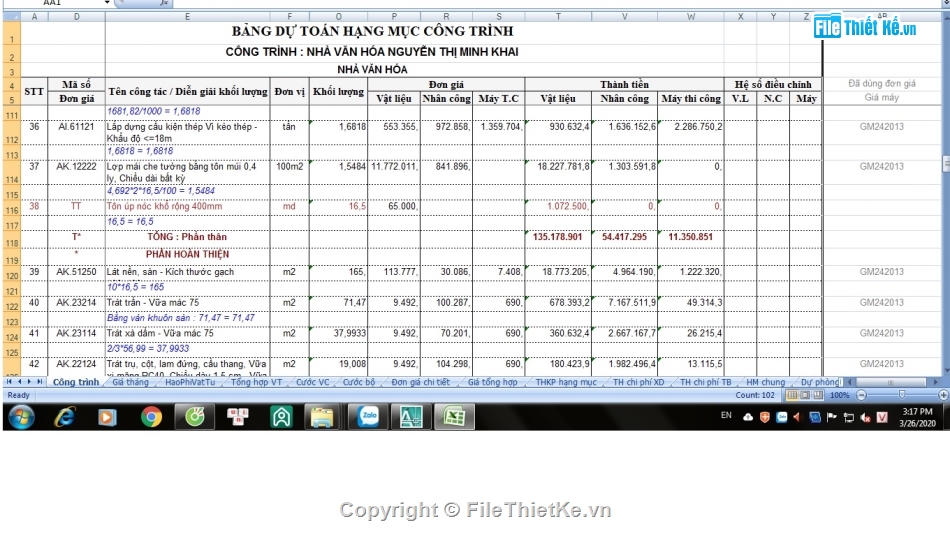Click the red V Unikey tray icon

point(882,417)
